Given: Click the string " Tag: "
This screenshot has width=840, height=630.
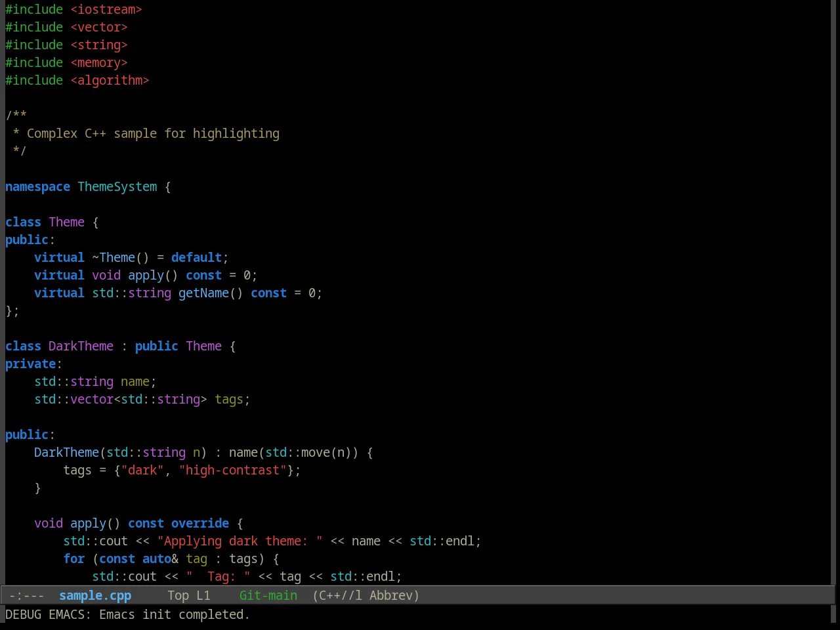Looking at the screenshot, I should (x=218, y=576).
